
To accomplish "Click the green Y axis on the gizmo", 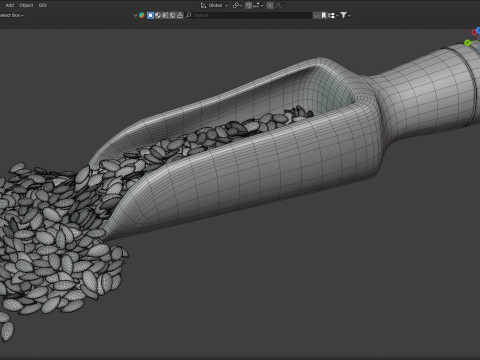I will pyautogui.click(x=467, y=43).
